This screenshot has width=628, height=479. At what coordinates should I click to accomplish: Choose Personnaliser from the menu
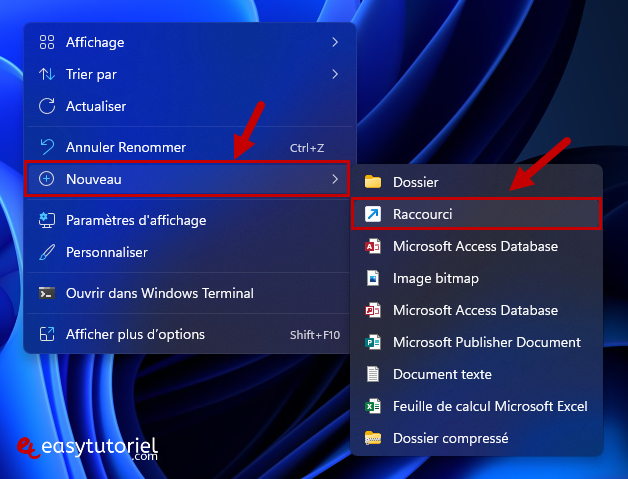[x=190, y=252]
